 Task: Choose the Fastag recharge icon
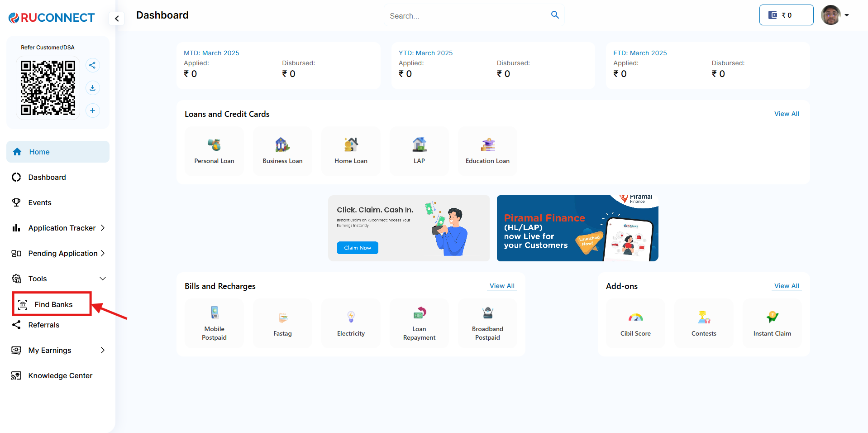[x=283, y=318]
